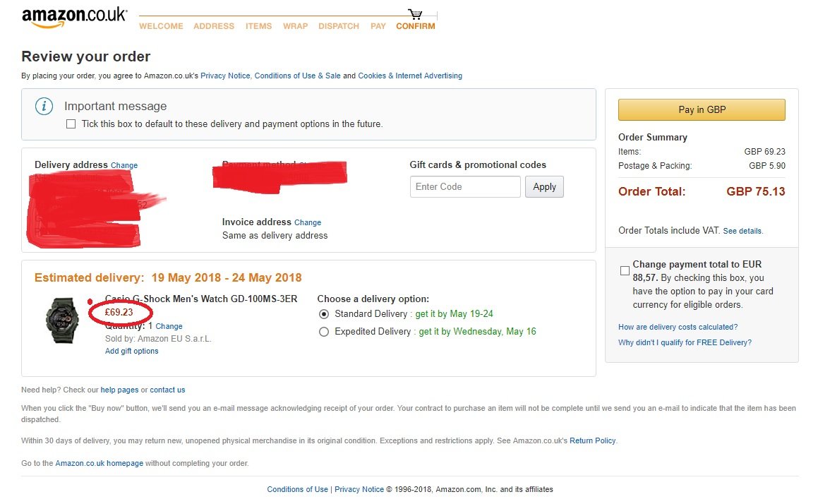Select Standard Delivery option
Viewport: 830px width, 504px height.
[324, 314]
